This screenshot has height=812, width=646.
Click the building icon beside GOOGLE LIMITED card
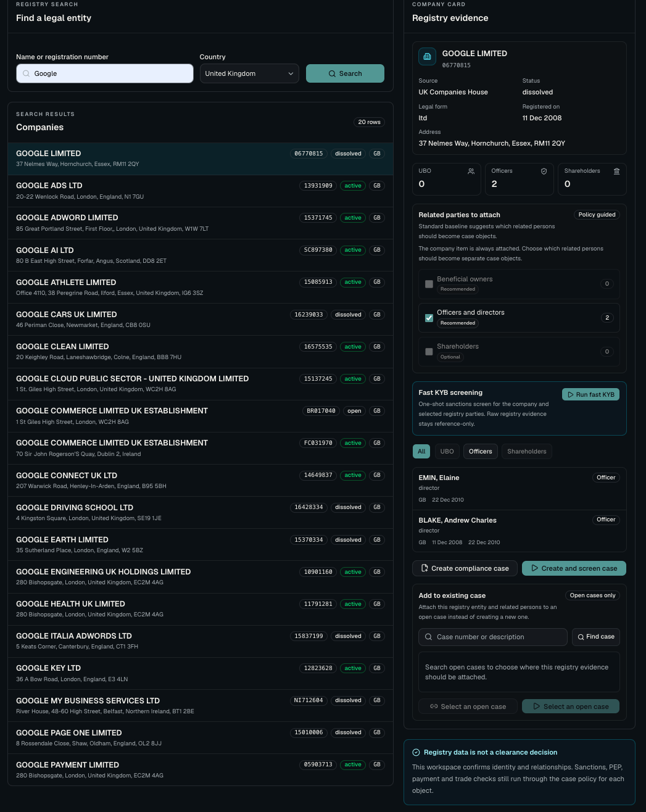point(427,56)
